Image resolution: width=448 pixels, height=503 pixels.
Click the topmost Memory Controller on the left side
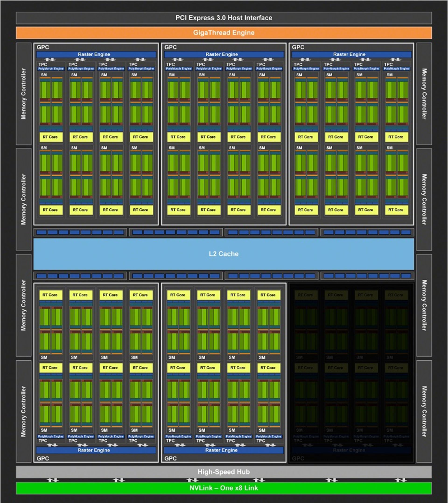tap(24, 94)
